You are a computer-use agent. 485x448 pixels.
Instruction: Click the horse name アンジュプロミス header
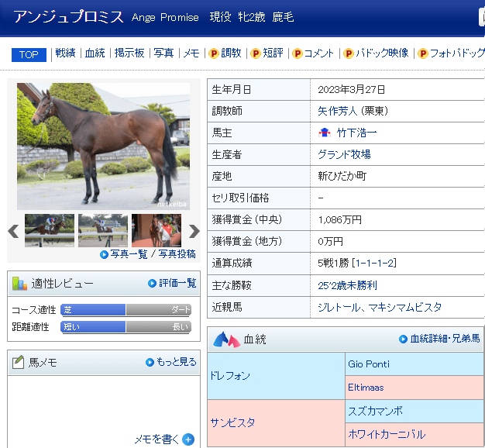click(68, 17)
